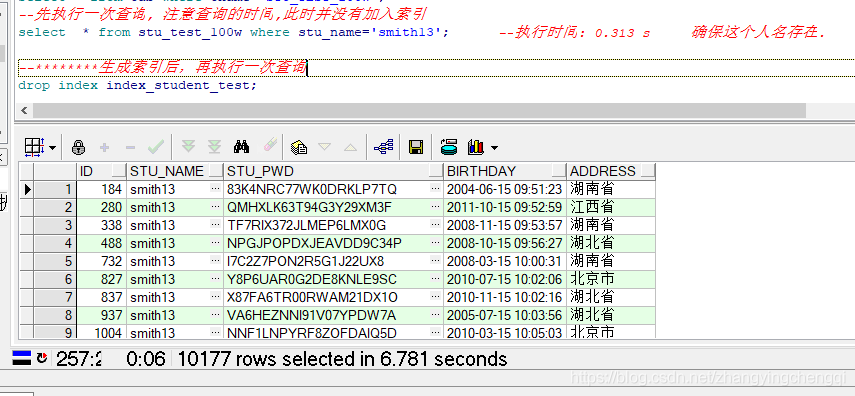Open the grid mode dropdown arrow
Viewport: 855px width, 396px height.
52,148
